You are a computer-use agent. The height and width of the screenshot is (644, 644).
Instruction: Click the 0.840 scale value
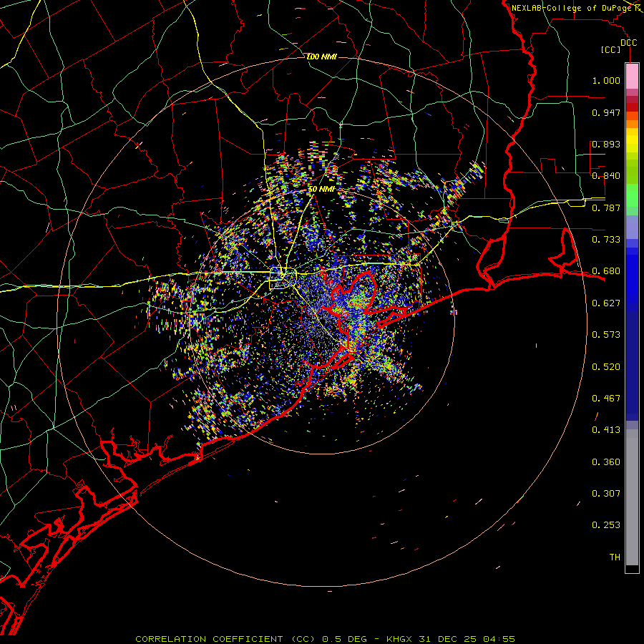pyautogui.click(x=606, y=176)
